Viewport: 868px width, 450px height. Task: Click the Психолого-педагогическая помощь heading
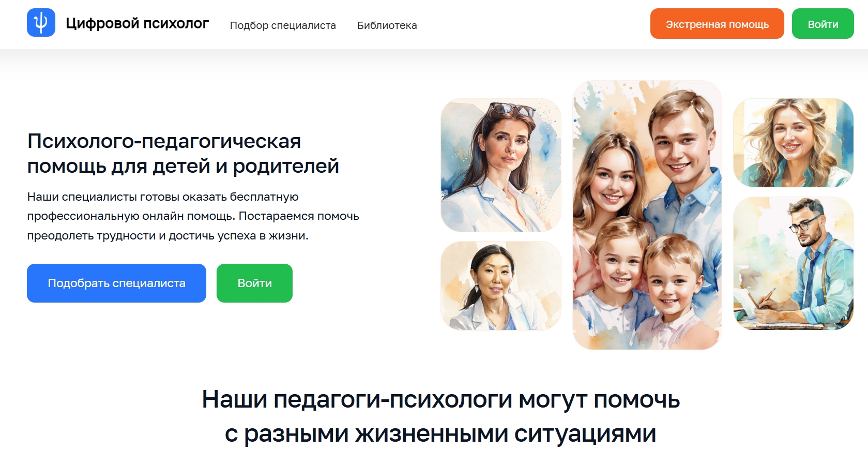coord(183,153)
